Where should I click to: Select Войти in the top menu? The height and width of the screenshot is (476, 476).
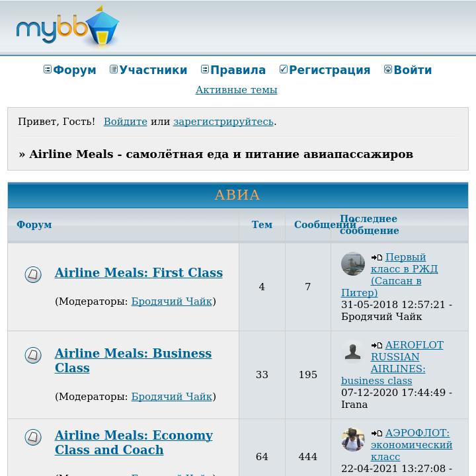[x=413, y=70]
